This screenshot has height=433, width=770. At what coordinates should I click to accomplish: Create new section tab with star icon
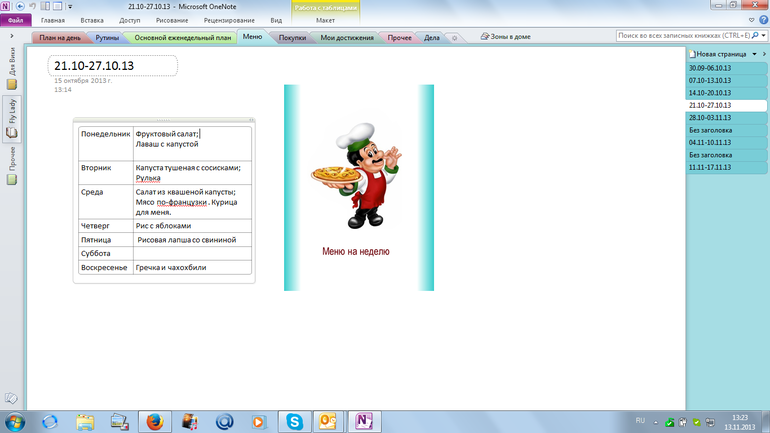pyautogui.click(x=455, y=38)
